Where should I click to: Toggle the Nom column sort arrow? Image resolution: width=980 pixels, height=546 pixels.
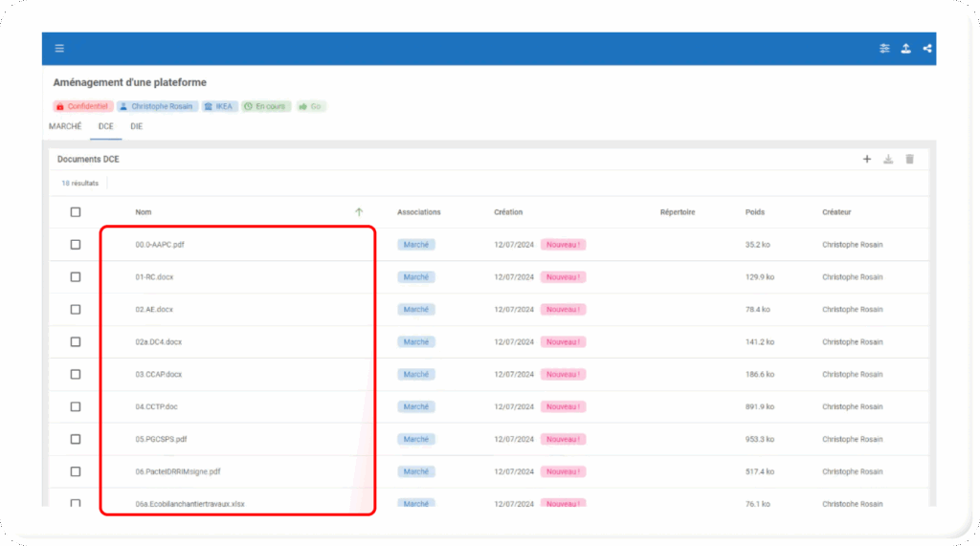tap(359, 212)
